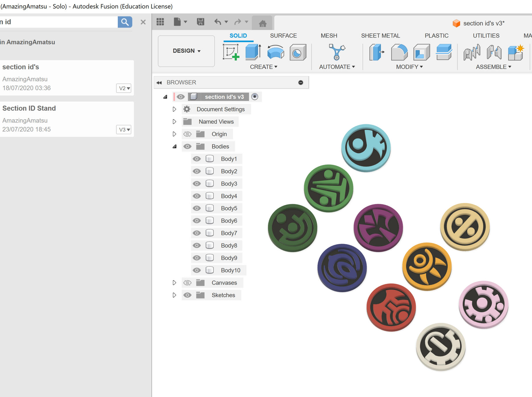Switch to the SURFACE tab
Viewport: 532px width, 397px height.
[x=283, y=36]
